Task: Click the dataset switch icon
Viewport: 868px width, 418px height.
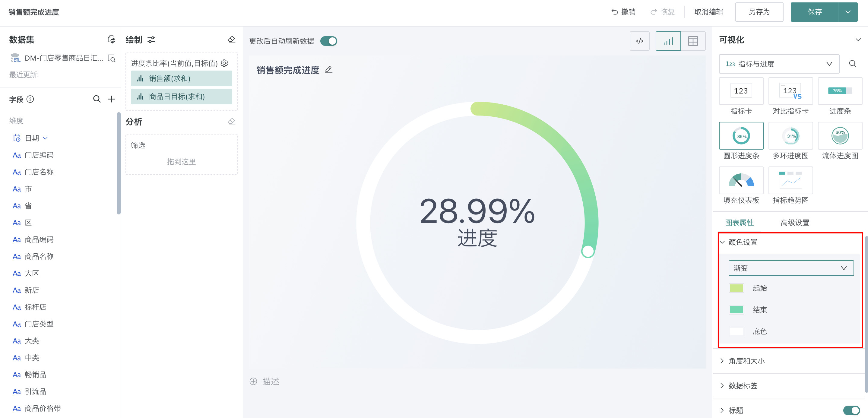Action: (111, 40)
